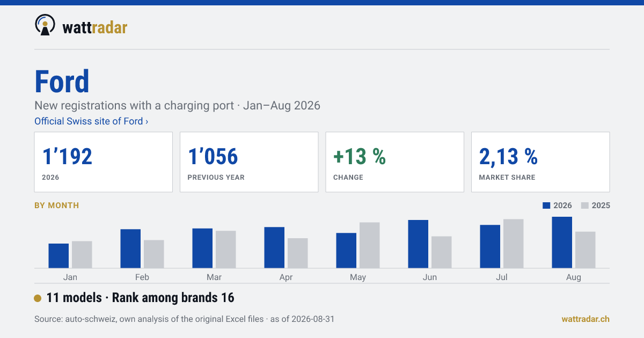Screen dimensions: 644x338
Task: Select the 1'056 previous year card
Action: (249, 162)
